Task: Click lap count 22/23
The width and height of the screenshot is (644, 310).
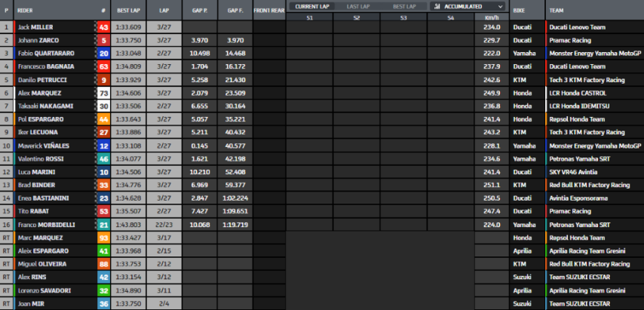Action: [x=164, y=225]
